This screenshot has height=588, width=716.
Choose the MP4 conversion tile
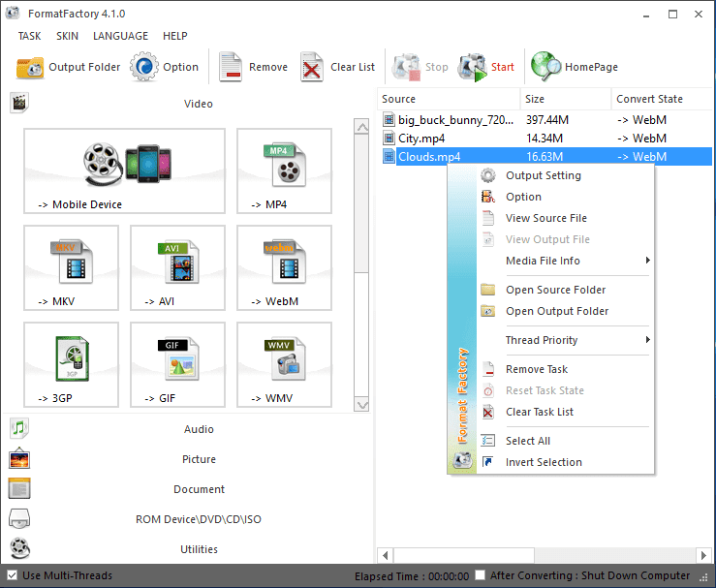pos(284,170)
